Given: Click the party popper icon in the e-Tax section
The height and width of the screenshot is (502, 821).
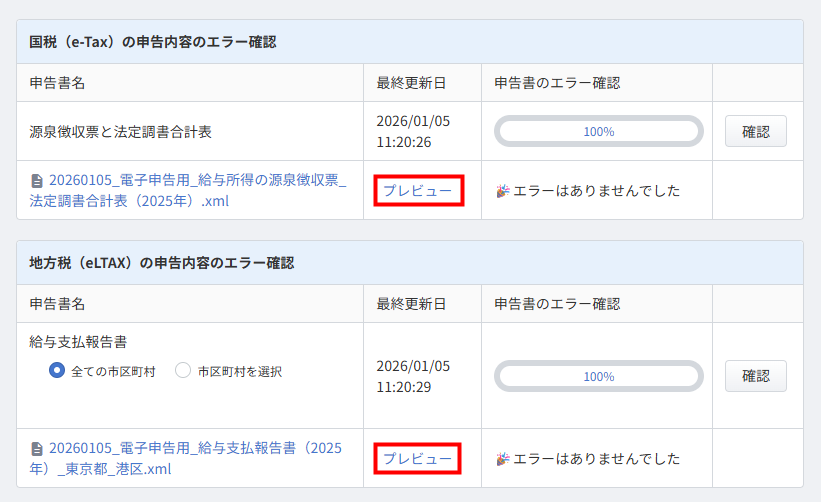Looking at the screenshot, I should (x=503, y=190).
